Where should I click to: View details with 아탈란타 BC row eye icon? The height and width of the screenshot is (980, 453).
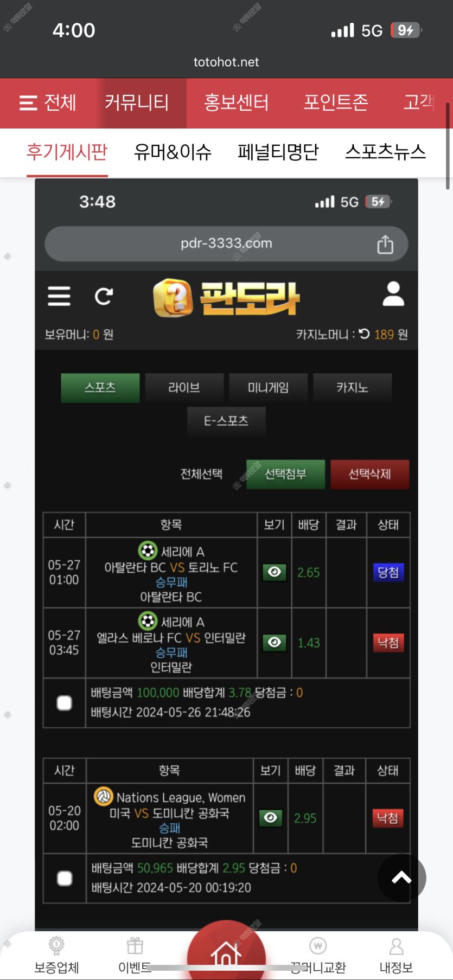tap(275, 572)
